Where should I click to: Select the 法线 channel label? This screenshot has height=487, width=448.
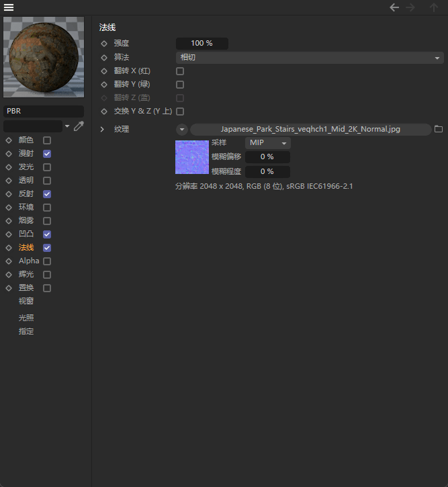(x=26, y=248)
